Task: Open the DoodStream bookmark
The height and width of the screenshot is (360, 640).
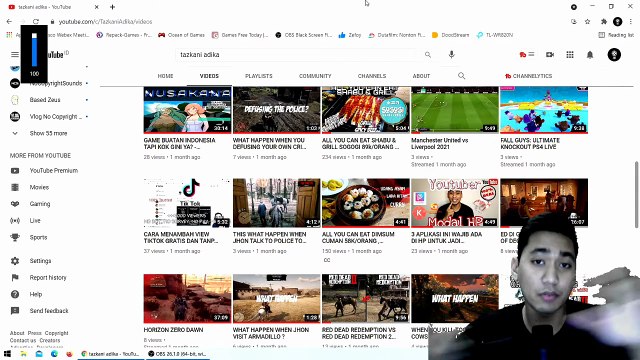Action: (451, 35)
